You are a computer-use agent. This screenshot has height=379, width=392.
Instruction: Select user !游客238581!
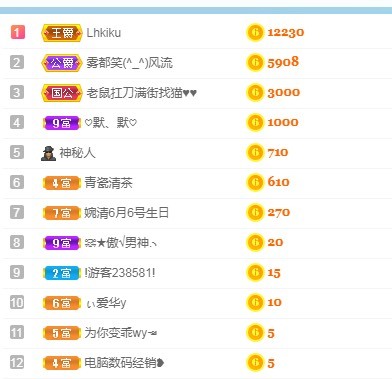(120, 273)
